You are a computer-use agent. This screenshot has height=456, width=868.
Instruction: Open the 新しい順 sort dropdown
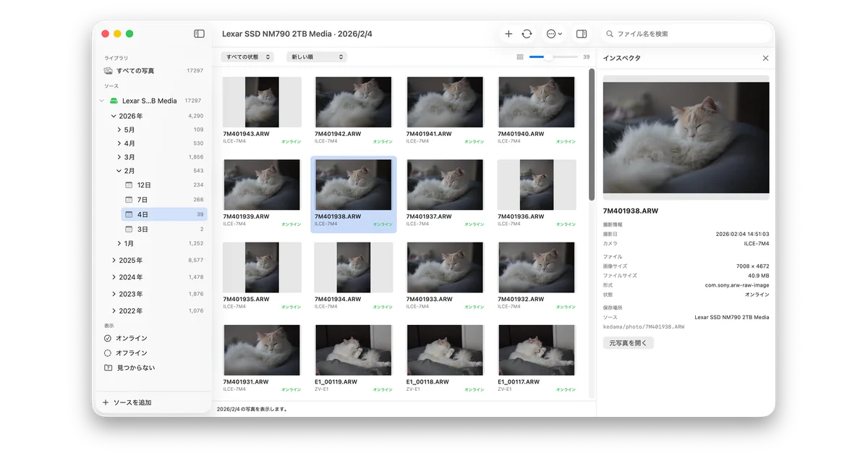[x=316, y=56]
